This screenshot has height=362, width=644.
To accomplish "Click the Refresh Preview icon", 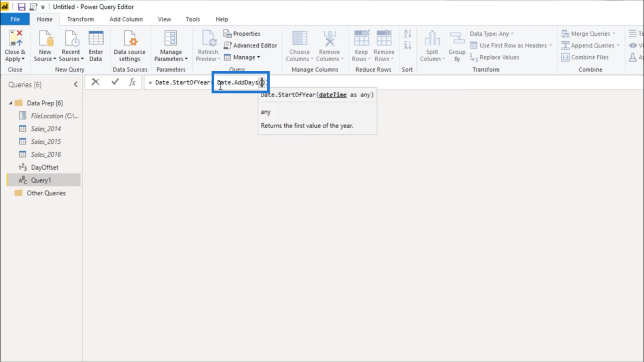I will (209, 38).
